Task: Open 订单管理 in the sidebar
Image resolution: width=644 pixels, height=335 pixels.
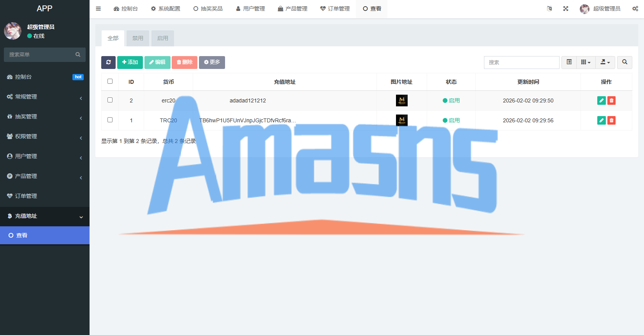Action: (x=45, y=196)
